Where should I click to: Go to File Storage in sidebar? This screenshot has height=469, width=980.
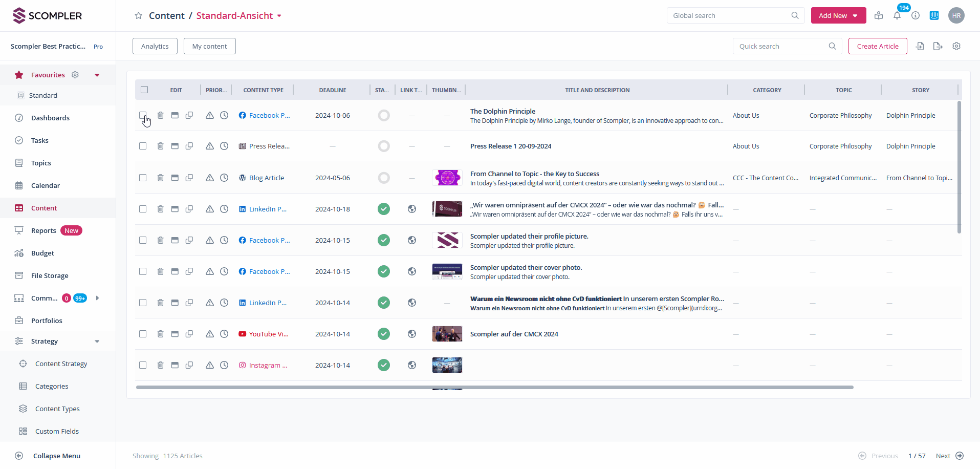[x=50, y=275]
